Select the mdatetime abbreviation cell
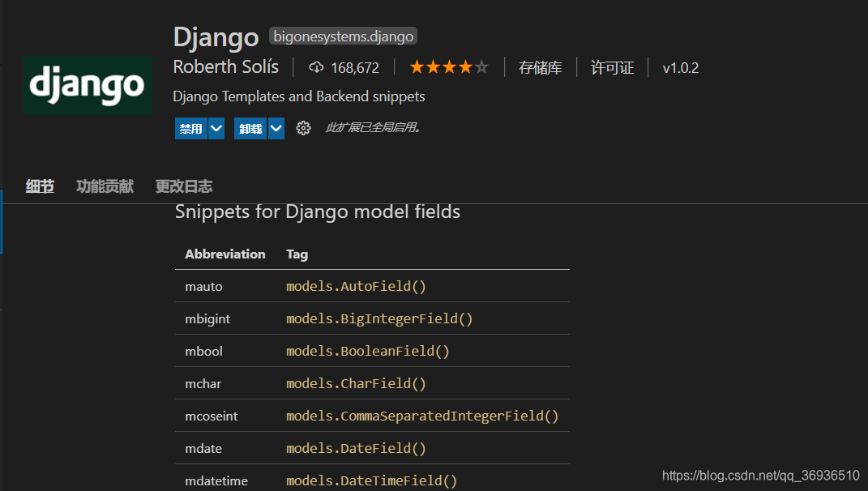 [x=216, y=480]
